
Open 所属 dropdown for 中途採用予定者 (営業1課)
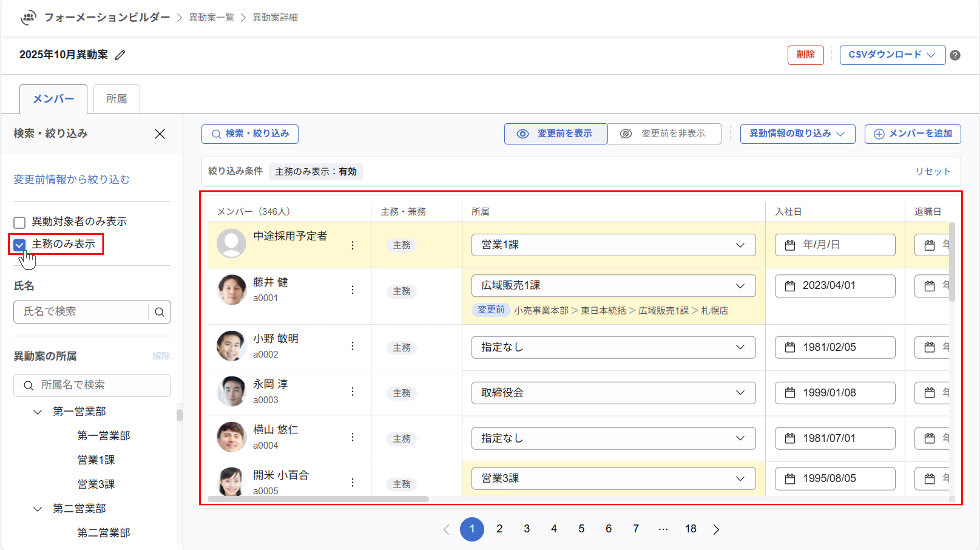click(613, 245)
